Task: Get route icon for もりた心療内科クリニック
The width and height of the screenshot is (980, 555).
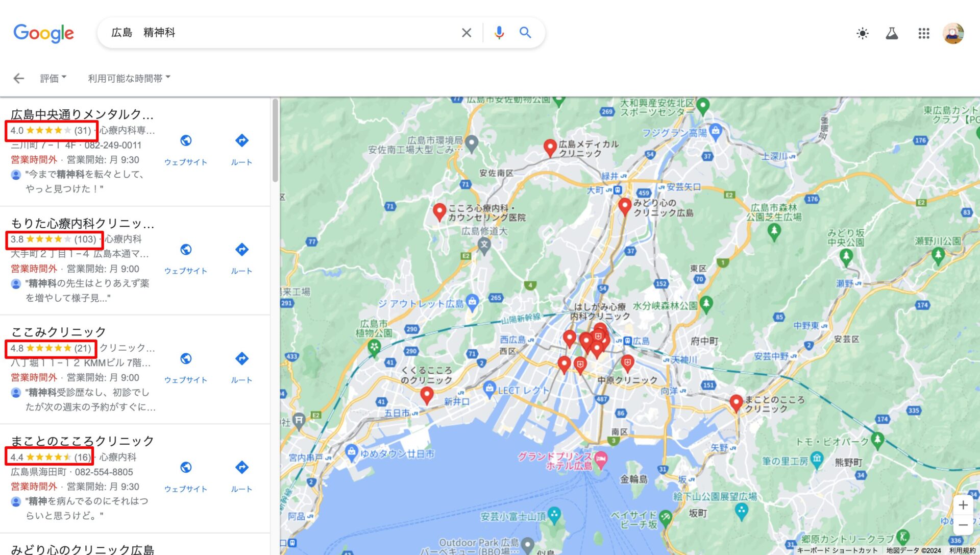Action: coord(241,249)
